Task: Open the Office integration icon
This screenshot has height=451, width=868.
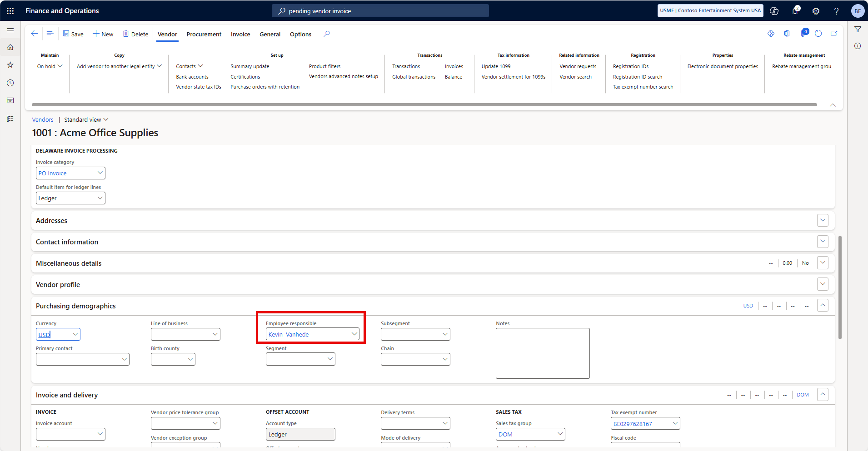Action: pos(787,34)
